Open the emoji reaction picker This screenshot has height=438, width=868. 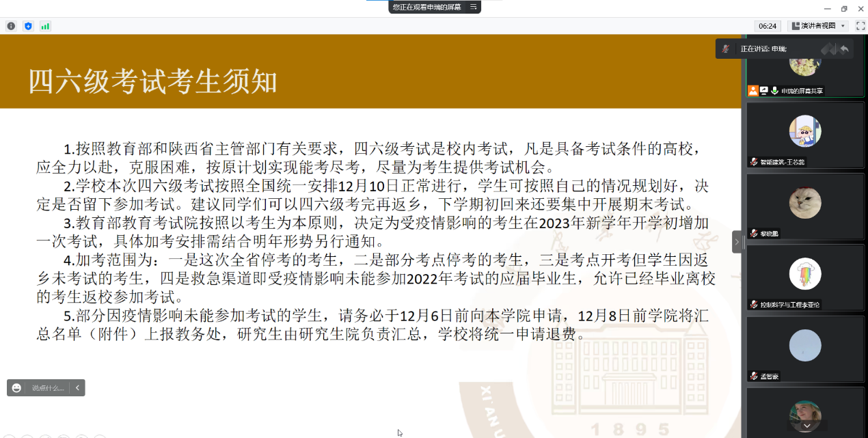[16, 388]
